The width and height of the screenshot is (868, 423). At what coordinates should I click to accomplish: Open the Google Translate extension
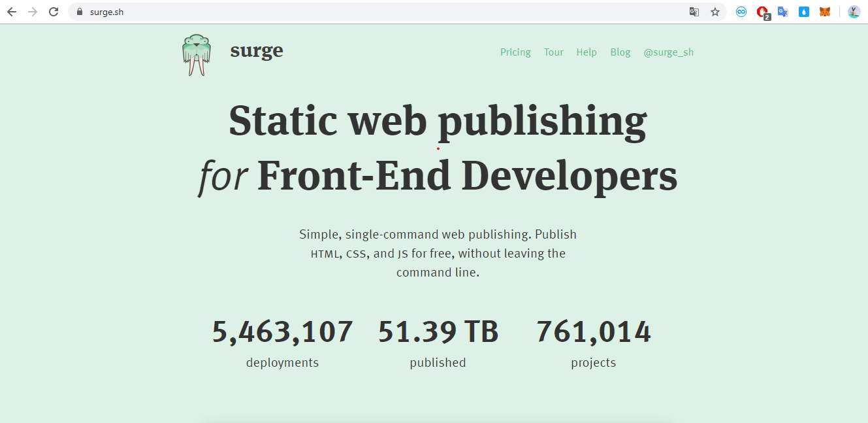pyautogui.click(x=783, y=12)
